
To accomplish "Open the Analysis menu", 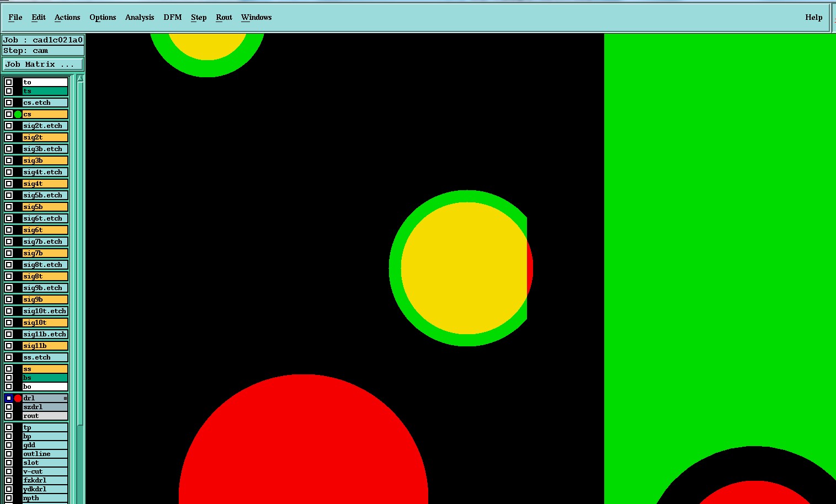I will (140, 17).
